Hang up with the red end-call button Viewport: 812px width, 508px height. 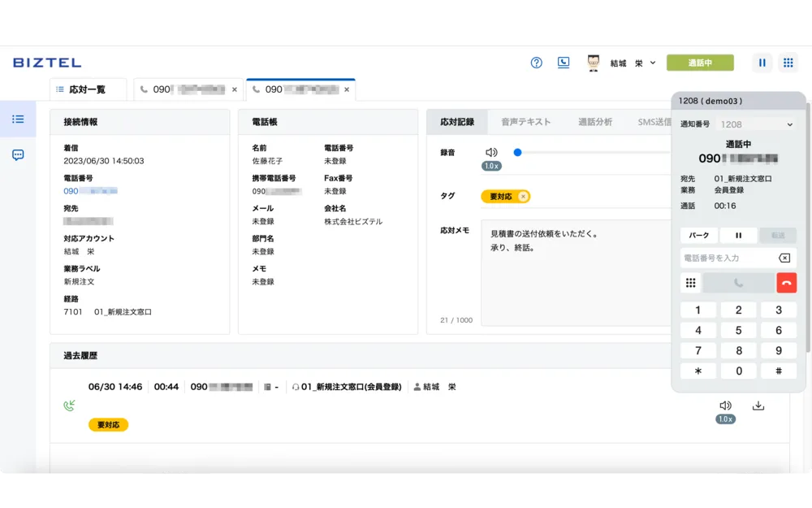pyautogui.click(x=786, y=283)
